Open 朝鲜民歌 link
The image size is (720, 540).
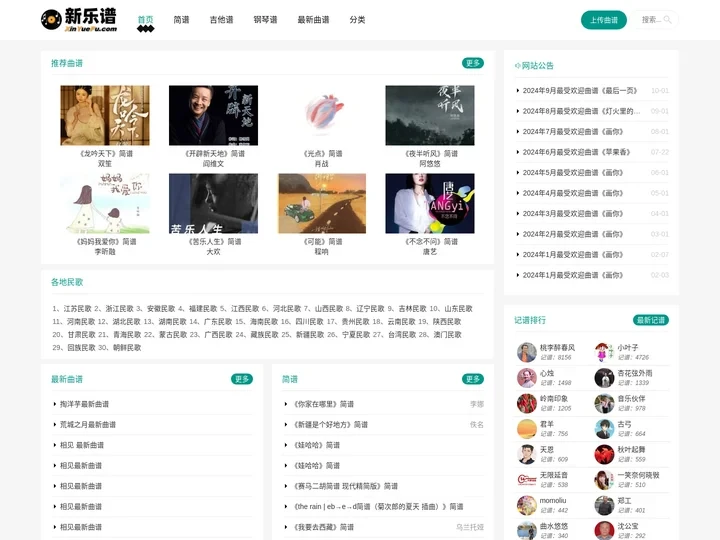(127, 348)
